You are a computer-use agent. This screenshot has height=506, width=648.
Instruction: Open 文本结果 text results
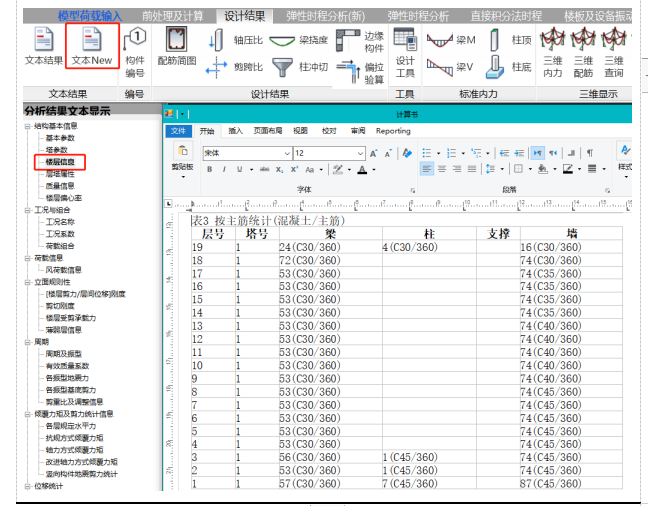tap(42, 47)
